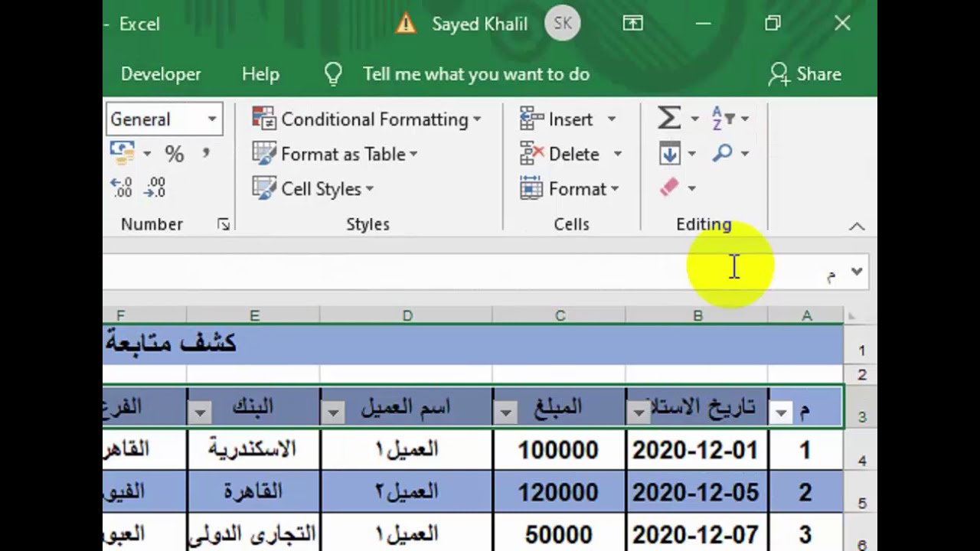Open the Insert dropdown arrow
The image size is (980, 551).
pos(611,119)
